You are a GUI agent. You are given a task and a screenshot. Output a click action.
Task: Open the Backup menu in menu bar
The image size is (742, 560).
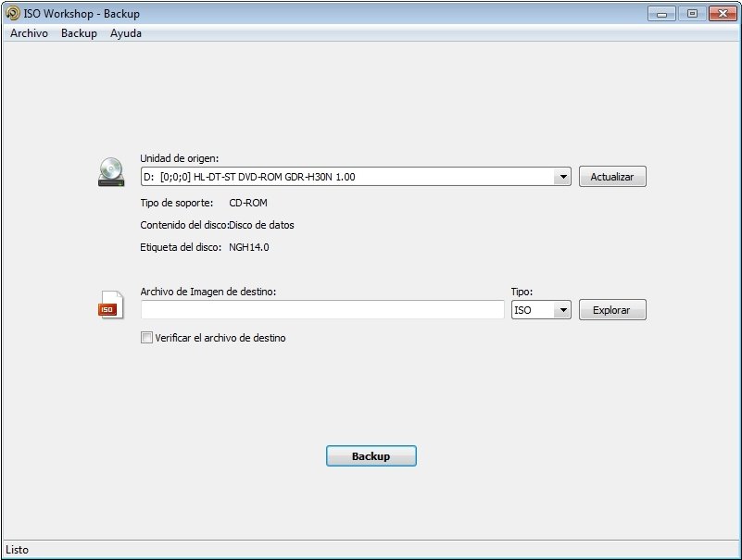tap(79, 33)
